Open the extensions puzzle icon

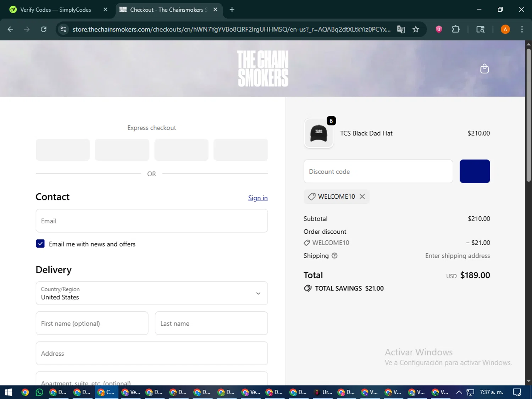[456, 29]
